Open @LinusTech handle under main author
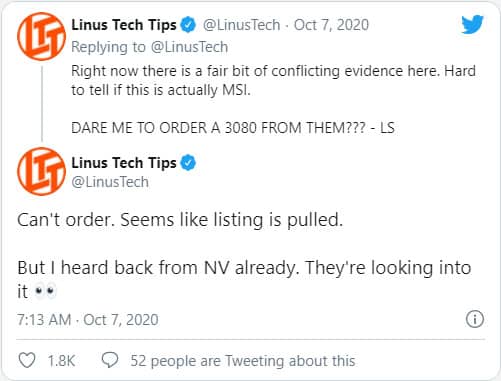The height and width of the screenshot is (381, 501). point(110,182)
